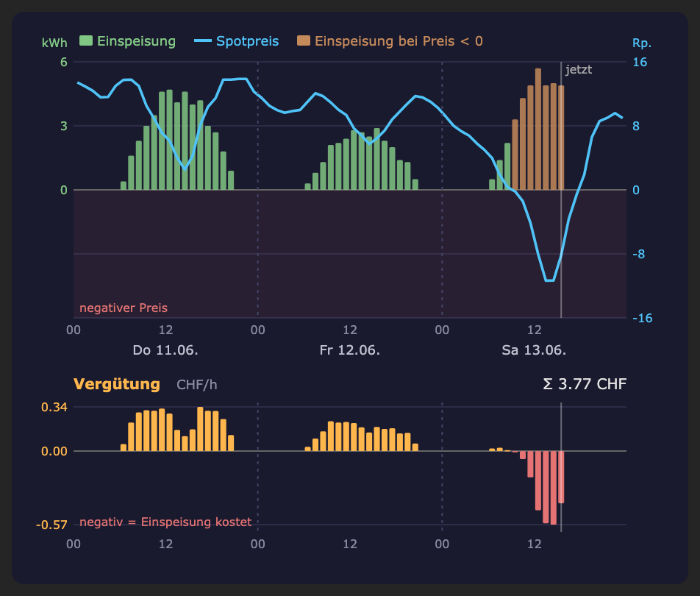Select the "jetzt" time marker label

[x=579, y=70]
